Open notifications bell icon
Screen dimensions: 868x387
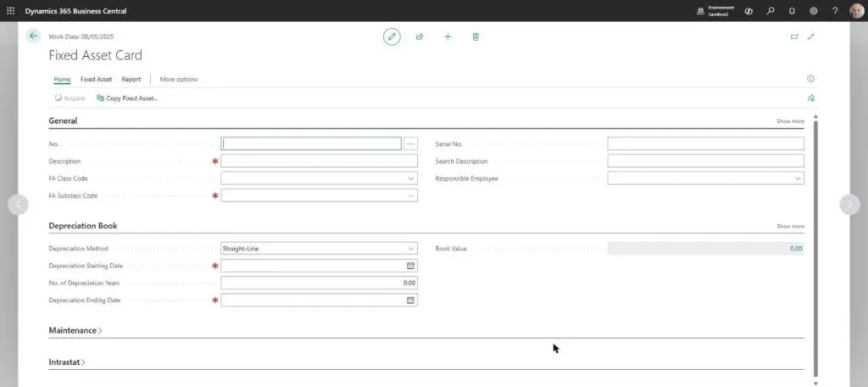(x=793, y=10)
